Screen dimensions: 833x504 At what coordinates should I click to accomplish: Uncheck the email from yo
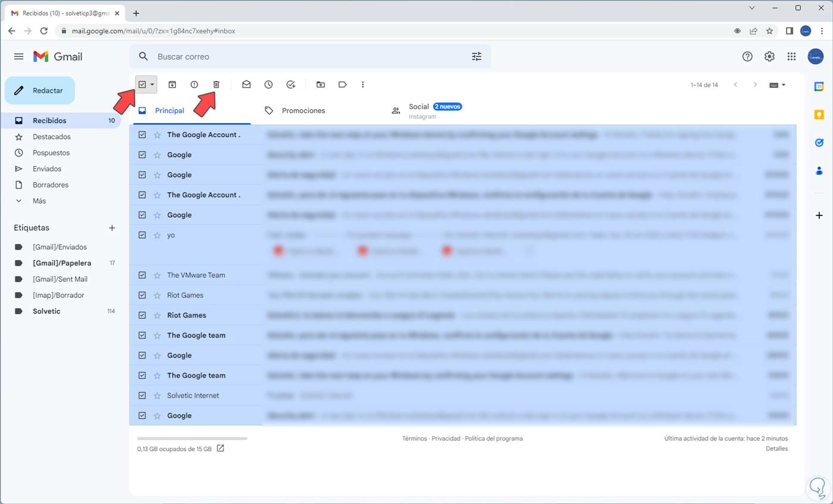(142, 235)
